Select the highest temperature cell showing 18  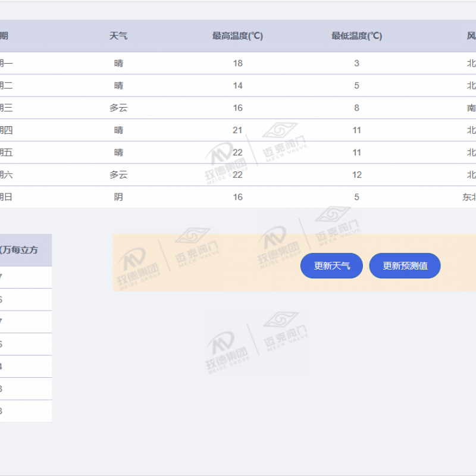point(237,63)
